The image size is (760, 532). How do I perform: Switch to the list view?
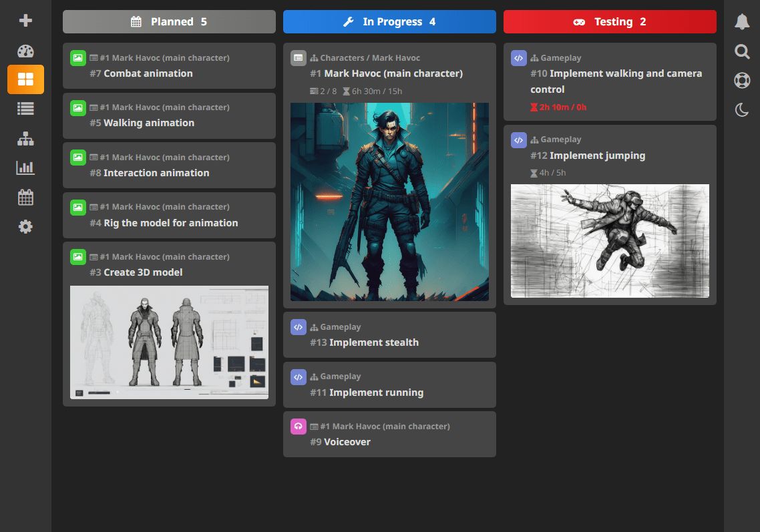25,109
